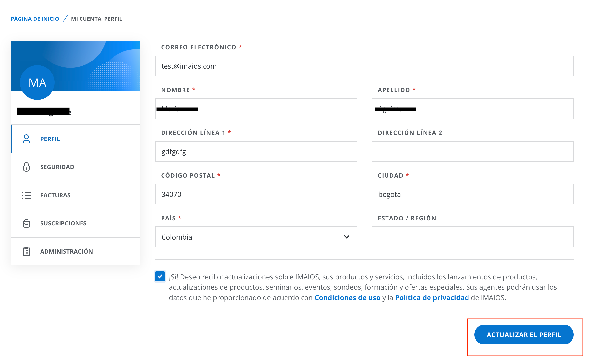This screenshot has height=364, width=611.
Task: Select Suscripciones in the sidebar
Action: 76,223
